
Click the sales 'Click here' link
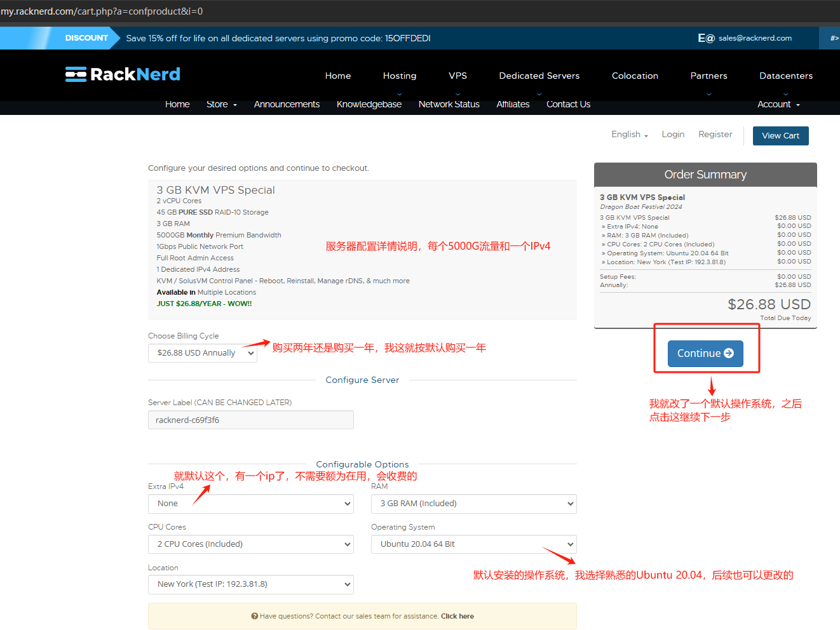tap(457, 616)
